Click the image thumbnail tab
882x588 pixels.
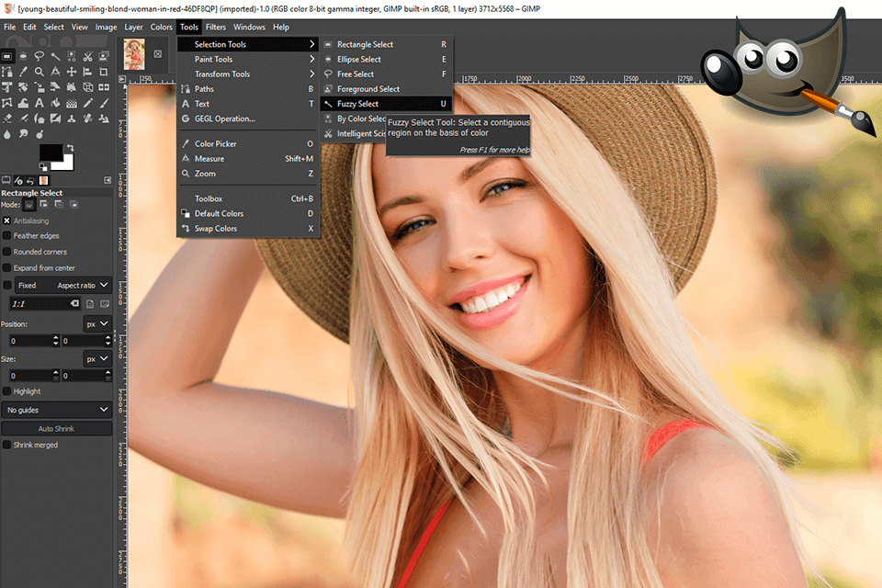pos(134,54)
